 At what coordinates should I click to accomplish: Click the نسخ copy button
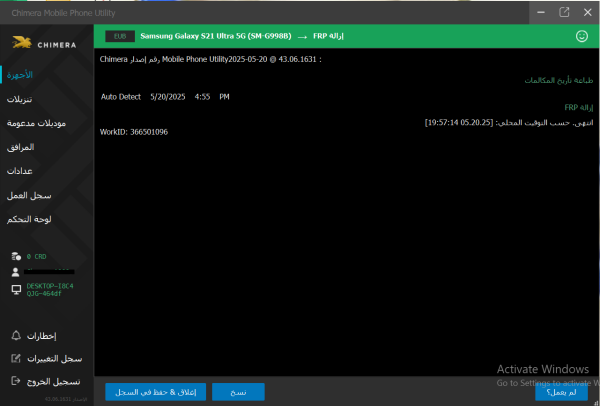pos(238,392)
